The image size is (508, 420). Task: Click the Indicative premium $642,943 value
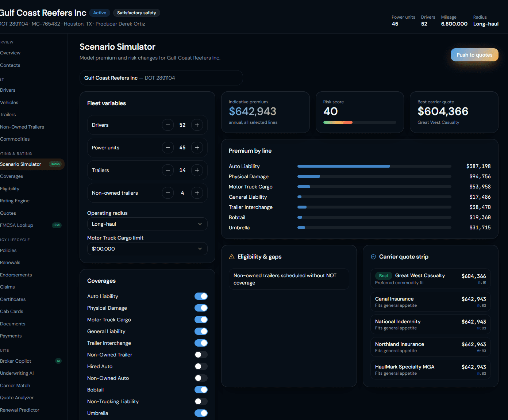(253, 111)
